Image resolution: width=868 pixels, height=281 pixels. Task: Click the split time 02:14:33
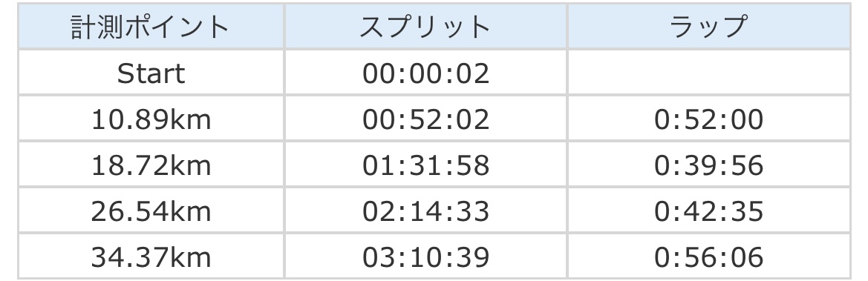point(425,211)
